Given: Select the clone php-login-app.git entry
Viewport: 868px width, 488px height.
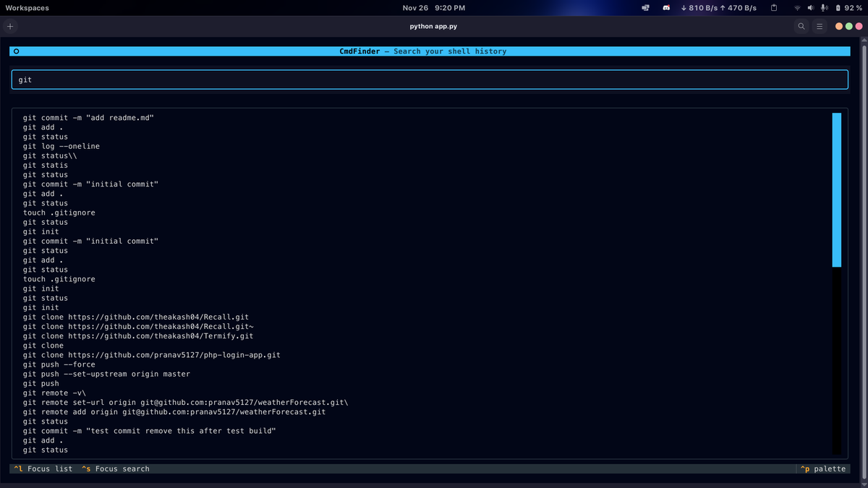Looking at the screenshot, I should coord(152,355).
